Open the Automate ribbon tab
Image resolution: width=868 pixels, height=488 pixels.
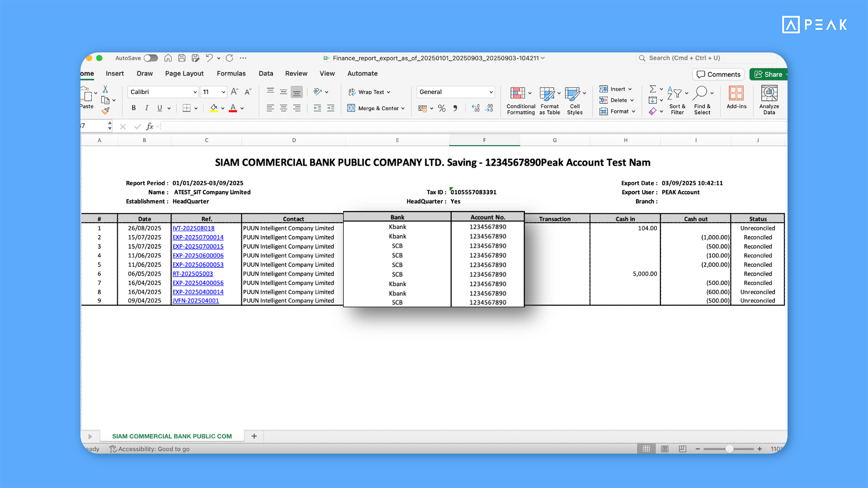pos(363,73)
